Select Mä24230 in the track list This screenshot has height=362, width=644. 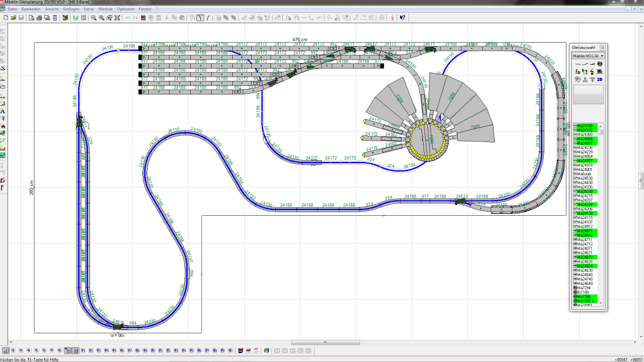pyautogui.click(x=585, y=192)
